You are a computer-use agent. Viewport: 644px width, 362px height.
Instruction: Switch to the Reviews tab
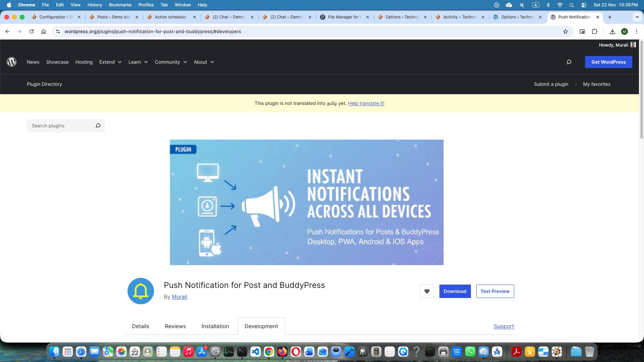175,326
